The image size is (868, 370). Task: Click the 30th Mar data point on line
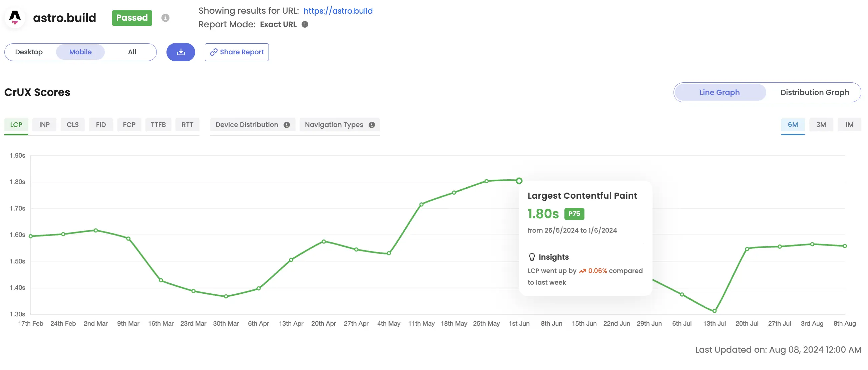pyautogui.click(x=226, y=297)
